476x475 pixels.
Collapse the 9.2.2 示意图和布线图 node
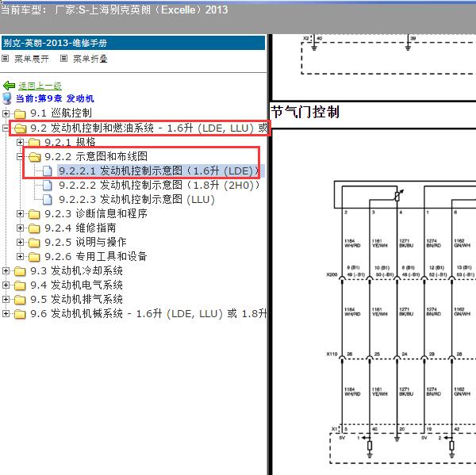pyautogui.click(x=20, y=156)
